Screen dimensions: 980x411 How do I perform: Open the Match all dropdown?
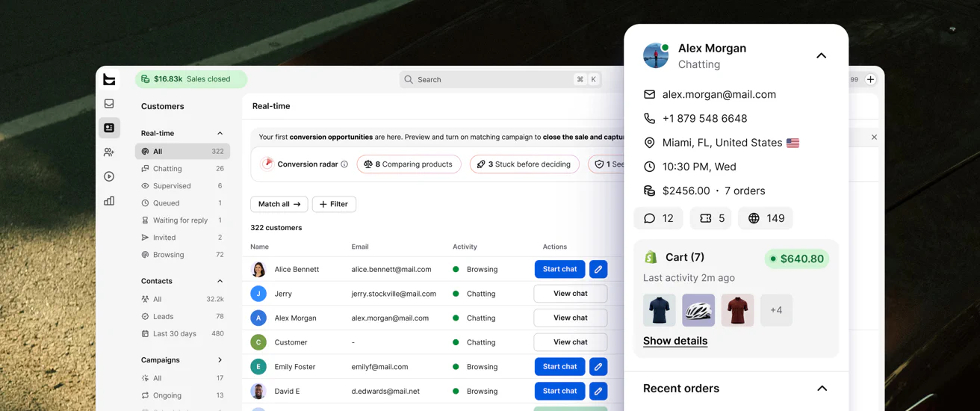[x=279, y=204]
